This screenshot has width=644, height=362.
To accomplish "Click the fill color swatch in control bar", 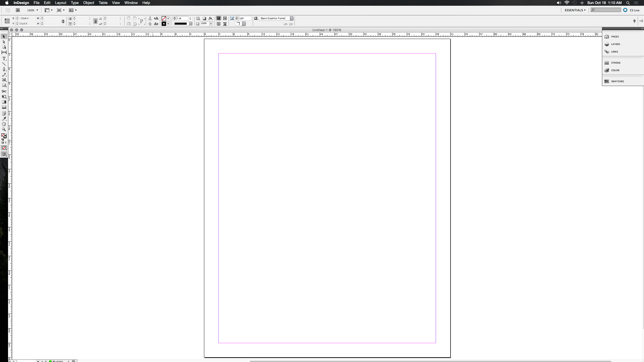I will tap(164, 18).
